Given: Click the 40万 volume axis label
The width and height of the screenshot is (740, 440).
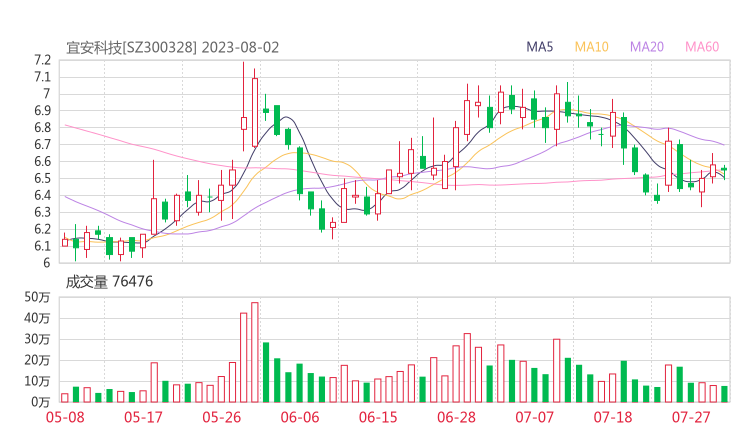Looking at the screenshot, I should point(37,318).
